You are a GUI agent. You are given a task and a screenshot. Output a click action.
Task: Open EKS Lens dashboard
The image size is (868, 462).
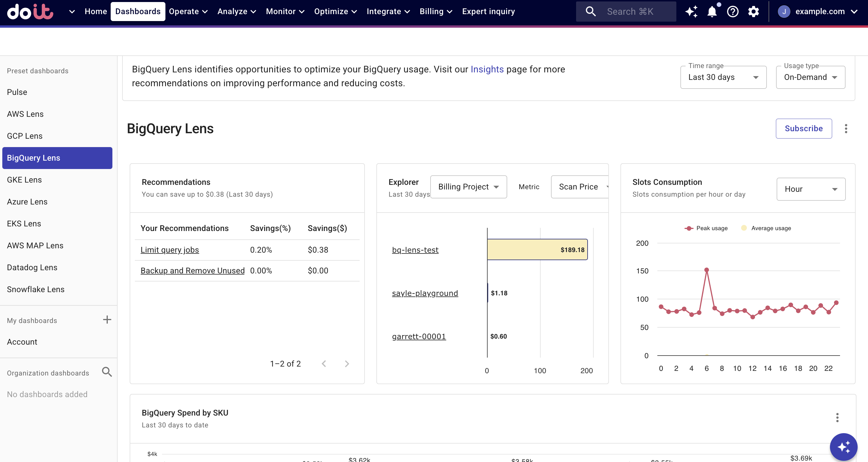(x=57, y=224)
